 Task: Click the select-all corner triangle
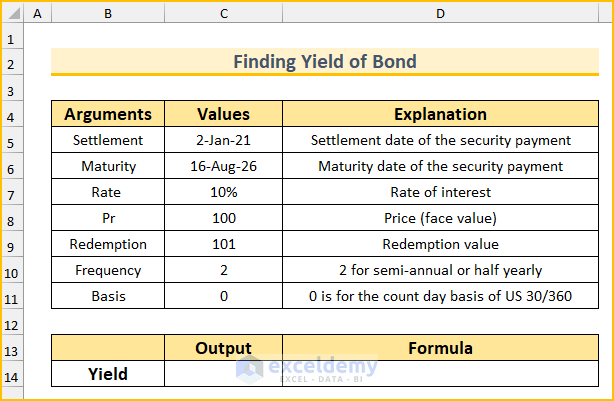point(12,13)
